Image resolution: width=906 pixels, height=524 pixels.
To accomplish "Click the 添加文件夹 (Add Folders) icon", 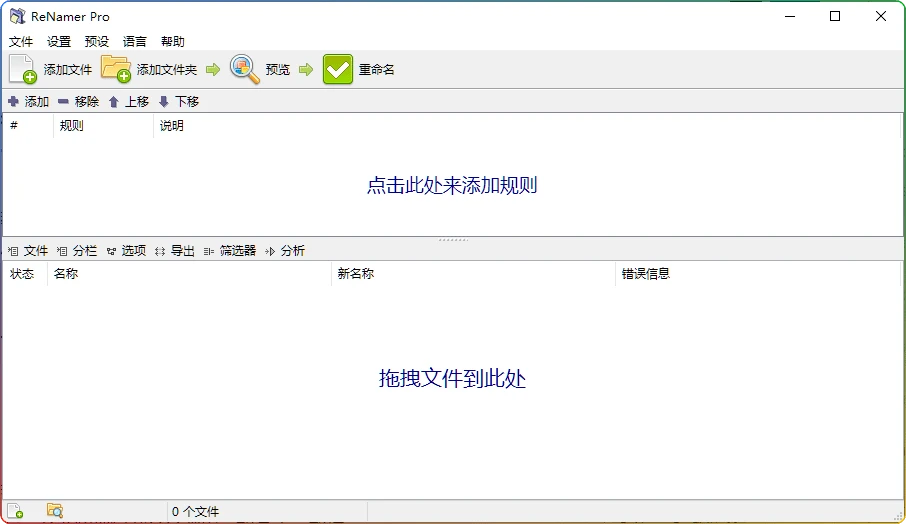I will (116, 69).
